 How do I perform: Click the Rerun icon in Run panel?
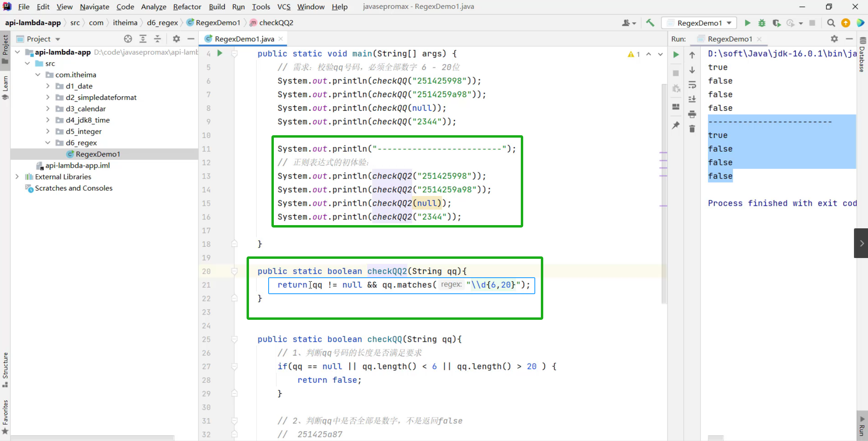[x=676, y=55]
